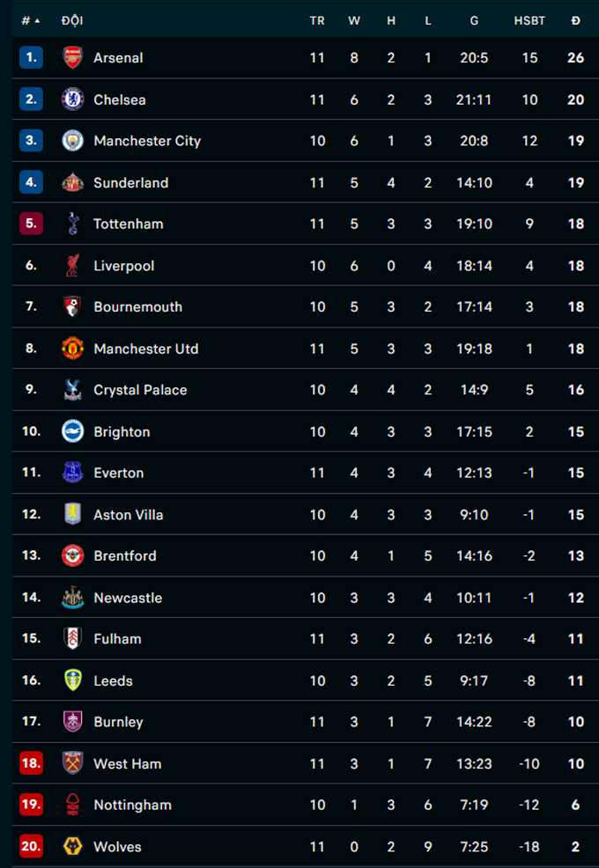Click the ĐỘI column header

pyautogui.click(x=72, y=20)
